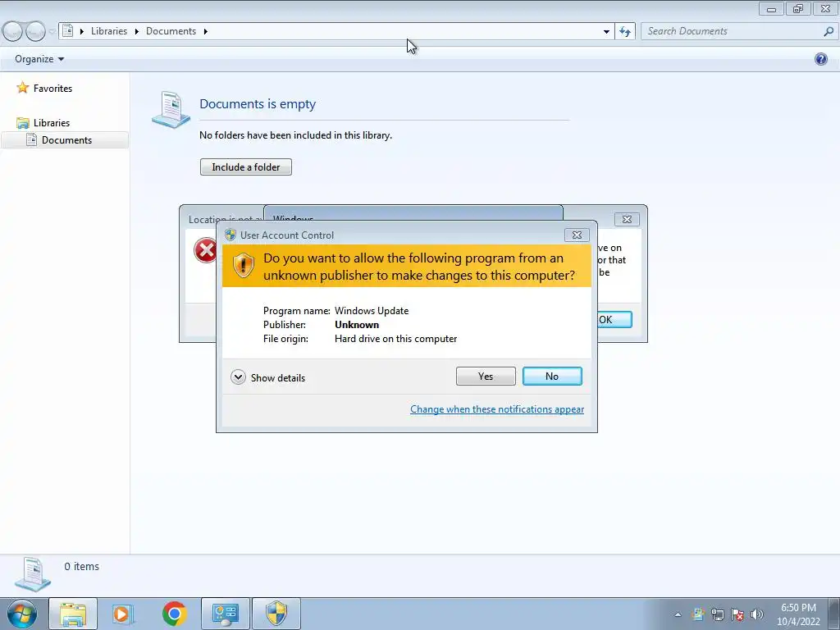Click the Include a folder button
The width and height of the screenshot is (840, 630).
[246, 167]
